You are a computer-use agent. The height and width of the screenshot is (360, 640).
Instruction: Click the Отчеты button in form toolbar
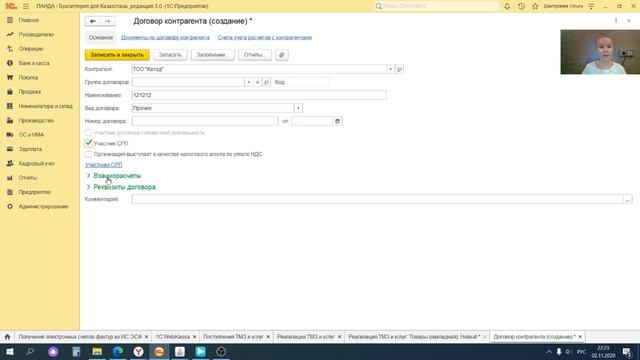click(255, 55)
